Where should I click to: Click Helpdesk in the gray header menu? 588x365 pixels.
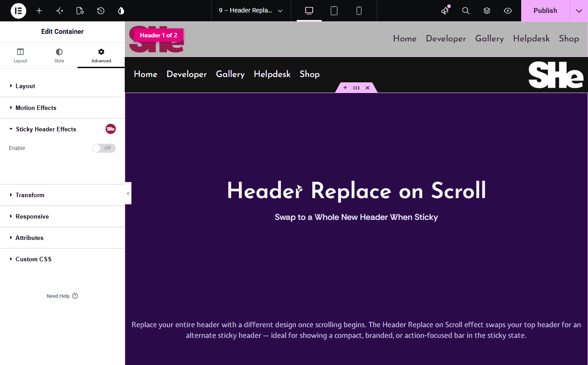tap(531, 39)
